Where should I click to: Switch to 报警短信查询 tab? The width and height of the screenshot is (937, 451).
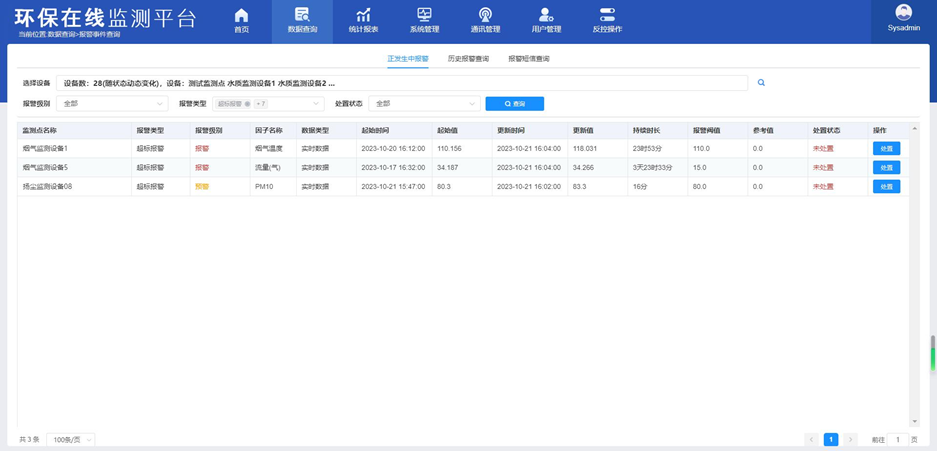point(528,59)
